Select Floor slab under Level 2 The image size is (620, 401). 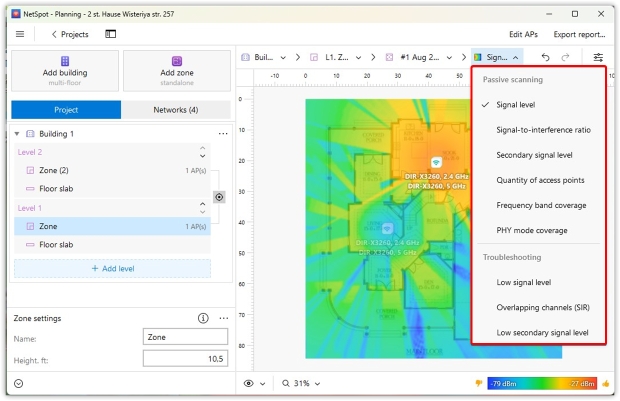coord(112,189)
